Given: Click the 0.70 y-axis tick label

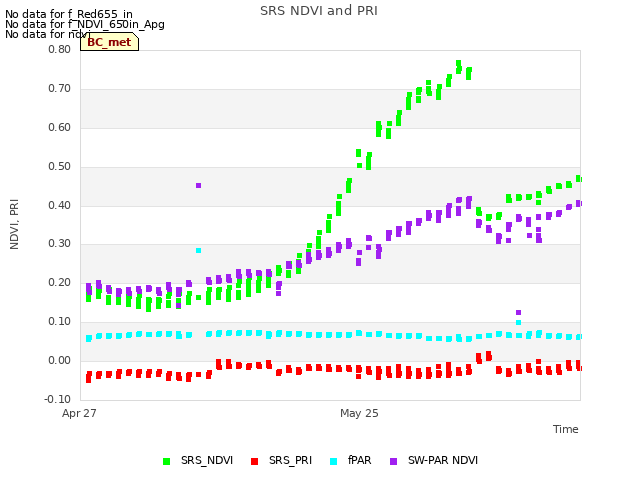Looking at the screenshot, I should coord(60,89).
